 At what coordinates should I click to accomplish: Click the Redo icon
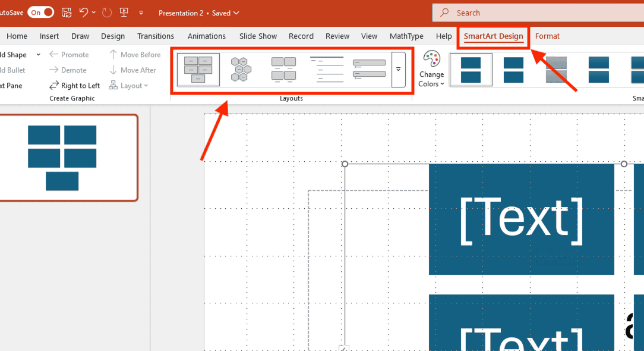[x=107, y=12]
